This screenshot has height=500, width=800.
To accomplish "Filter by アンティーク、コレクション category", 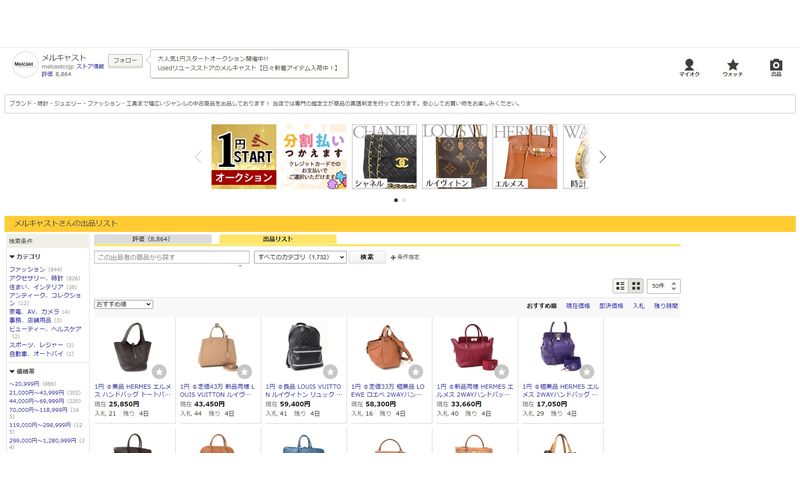I will (x=45, y=299).
